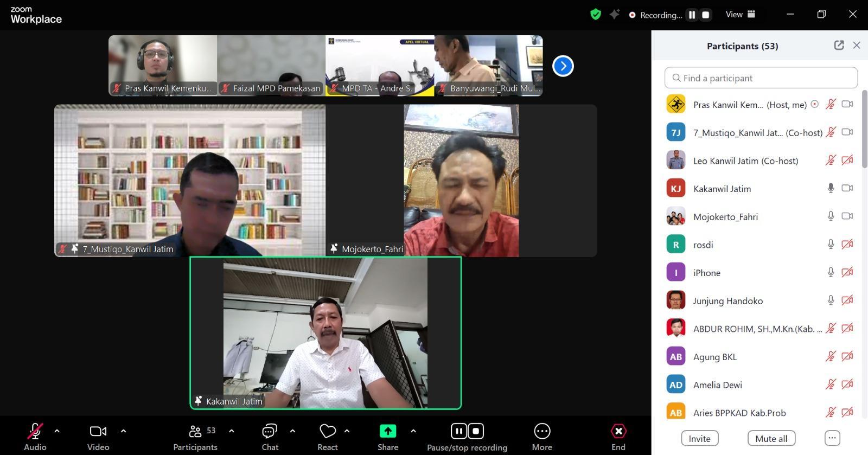868x455 pixels.
Task: Open the AI Companion sparkle icon
Action: point(614,15)
